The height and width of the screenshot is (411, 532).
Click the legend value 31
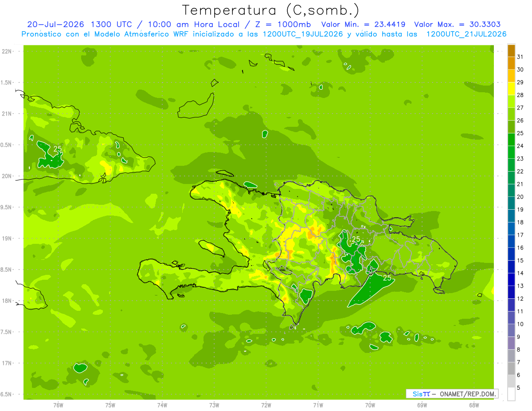[520, 56]
